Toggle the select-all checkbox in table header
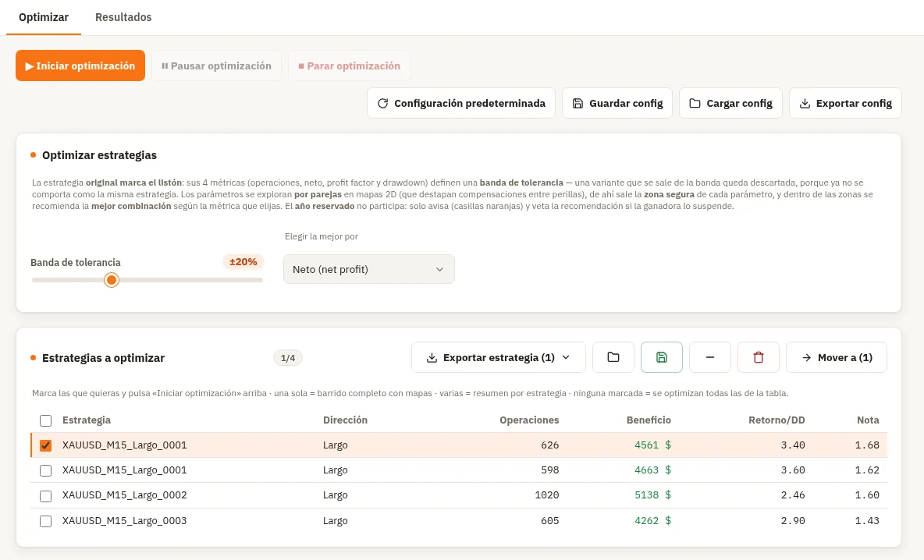924x560 pixels. point(45,420)
